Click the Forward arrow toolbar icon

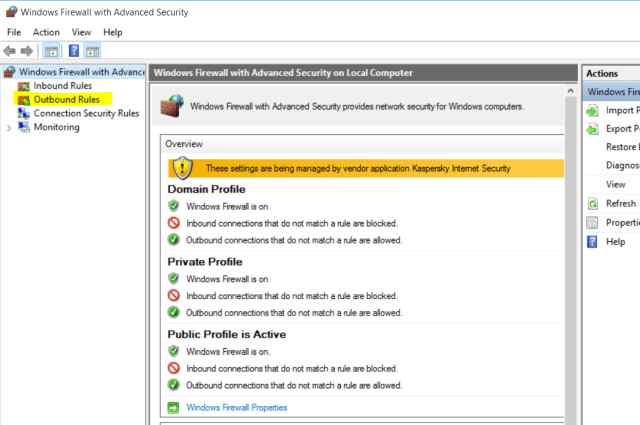pos(27,51)
